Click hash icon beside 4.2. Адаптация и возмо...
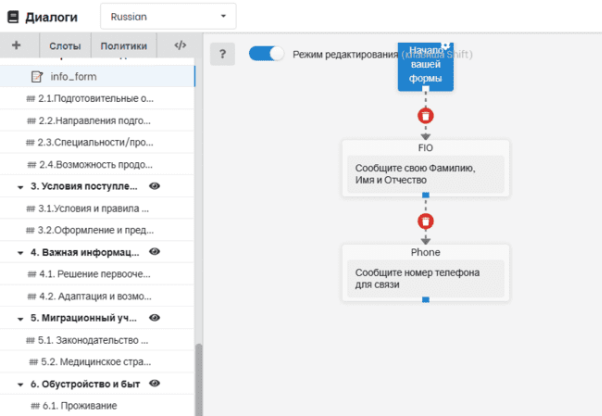602x416 pixels. 32,297
